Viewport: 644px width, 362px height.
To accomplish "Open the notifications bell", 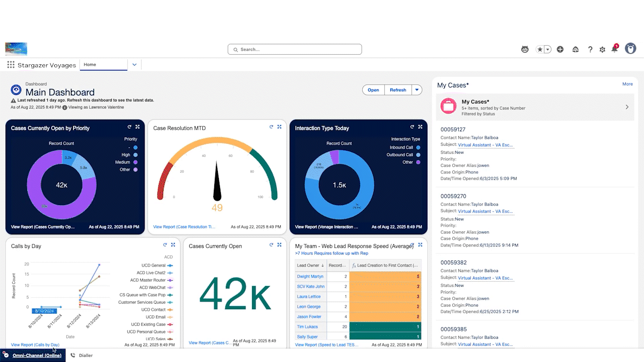I will pos(614,49).
